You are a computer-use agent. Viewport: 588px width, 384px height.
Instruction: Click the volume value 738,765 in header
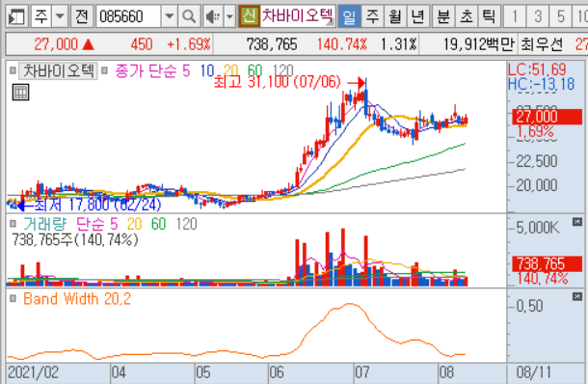[272, 44]
